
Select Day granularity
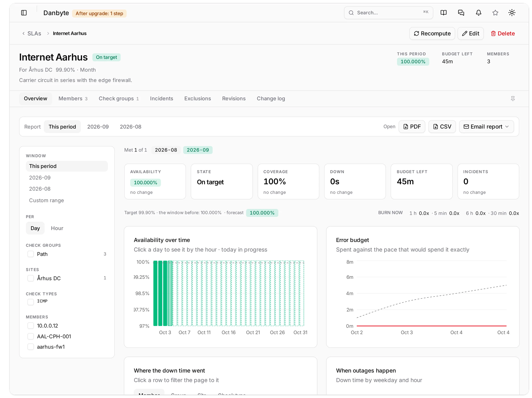[x=35, y=228]
